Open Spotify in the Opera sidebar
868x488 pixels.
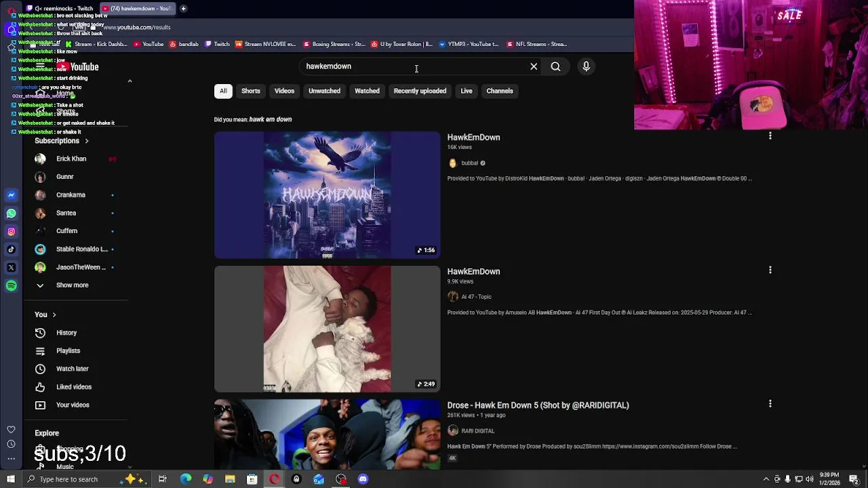(x=11, y=285)
